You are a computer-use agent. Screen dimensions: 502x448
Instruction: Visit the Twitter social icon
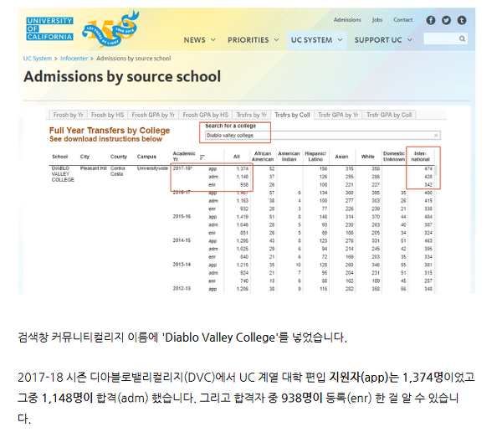click(446, 20)
